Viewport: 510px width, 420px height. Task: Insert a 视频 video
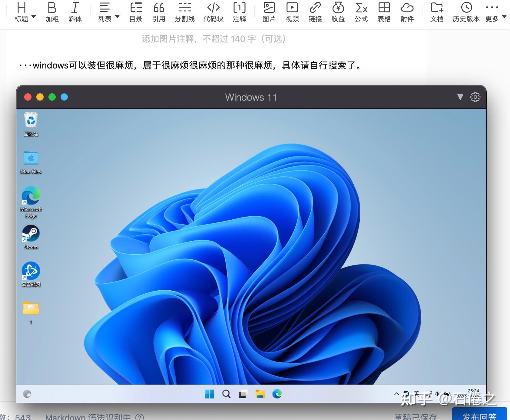(x=292, y=12)
